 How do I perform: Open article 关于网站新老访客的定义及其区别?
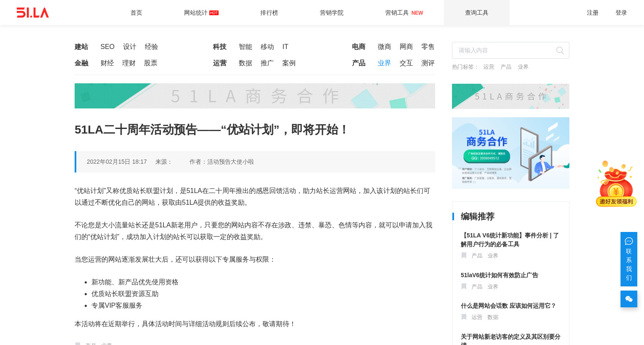(x=511, y=339)
